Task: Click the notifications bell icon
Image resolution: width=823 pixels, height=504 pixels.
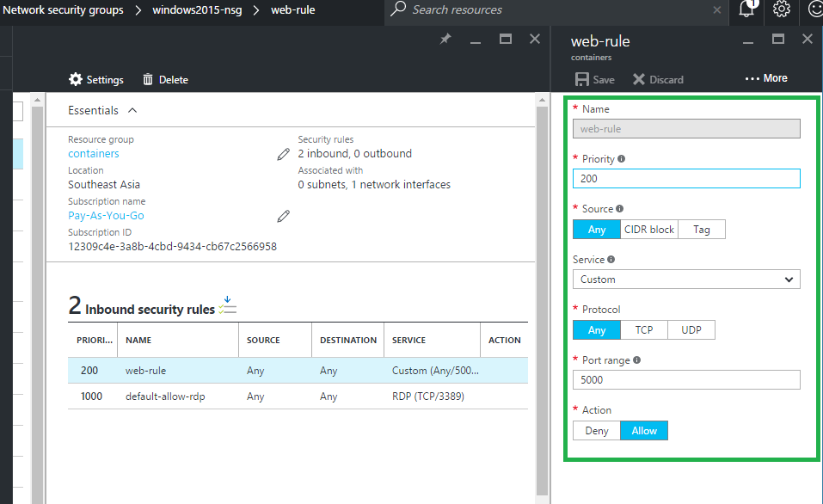Action: pyautogui.click(x=746, y=9)
